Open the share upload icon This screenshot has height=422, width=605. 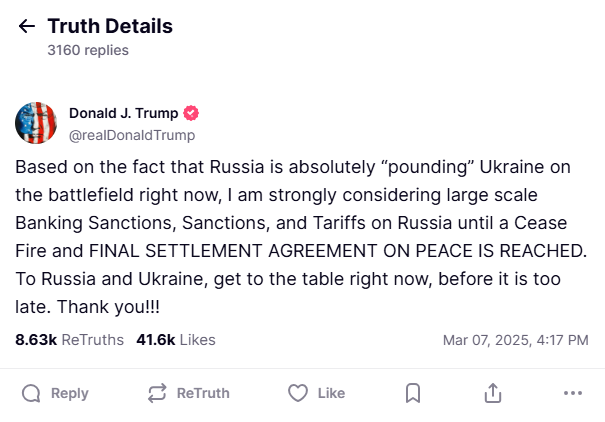492,393
